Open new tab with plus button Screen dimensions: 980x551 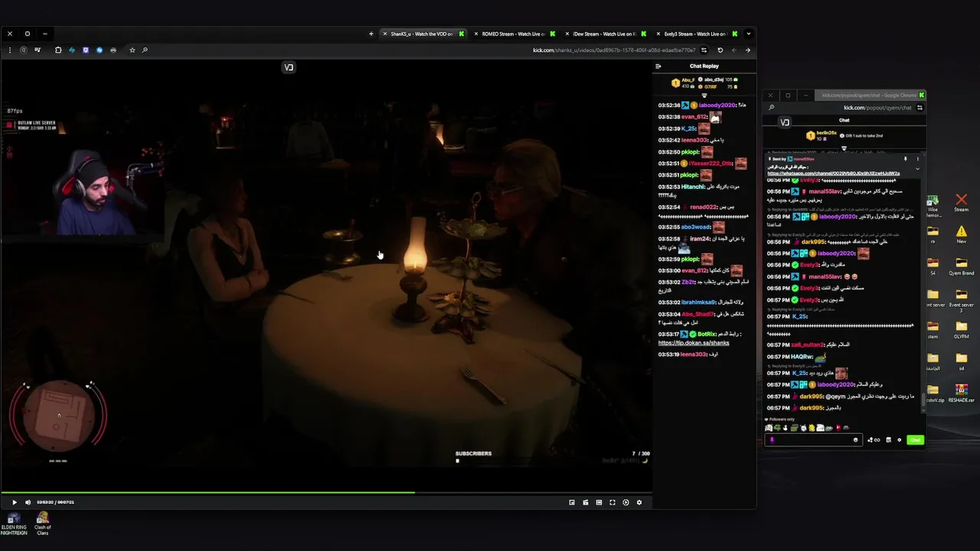tap(371, 34)
